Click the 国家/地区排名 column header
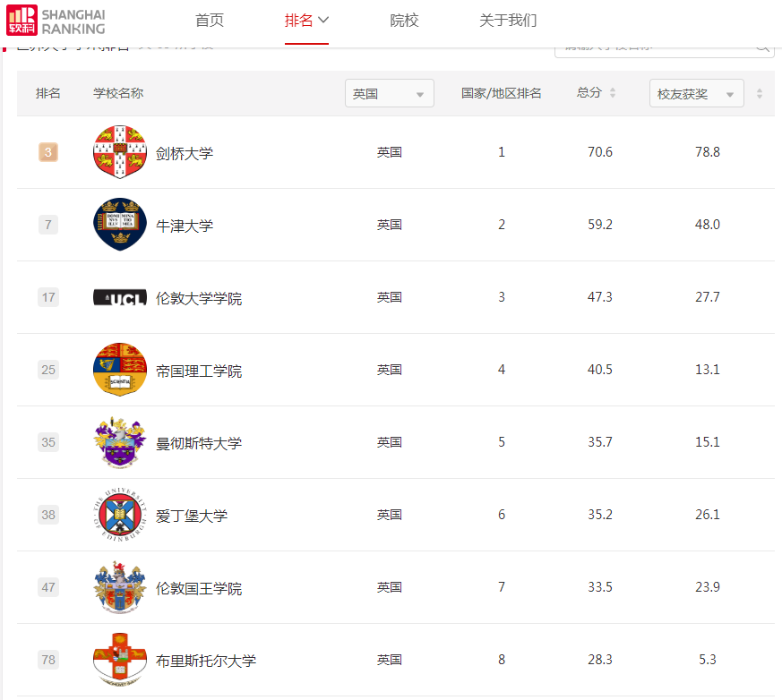The width and height of the screenshot is (782, 700). click(502, 93)
